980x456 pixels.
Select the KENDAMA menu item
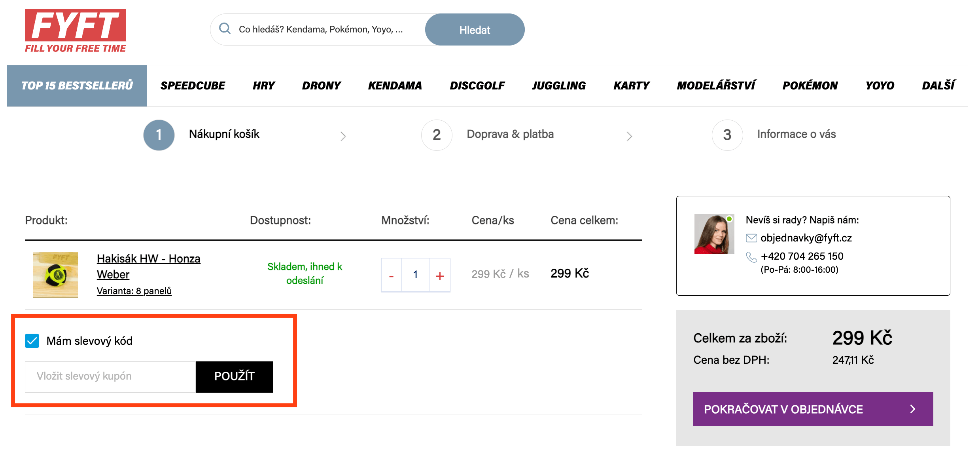pyautogui.click(x=395, y=85)
